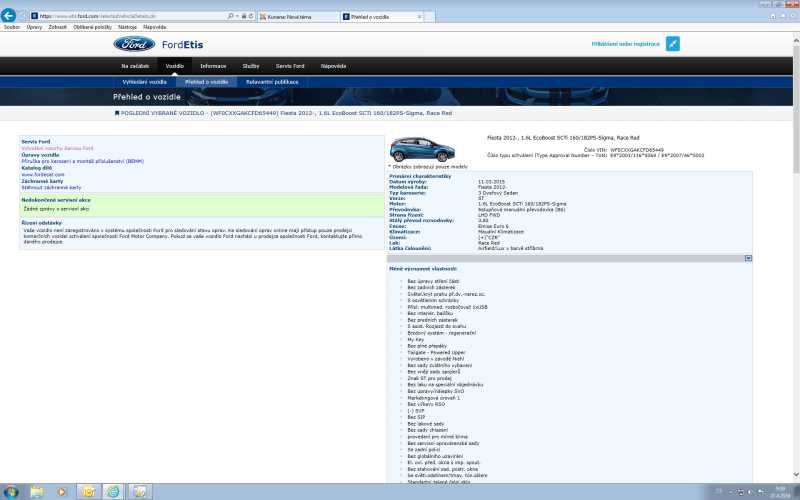Click the browser Home icon at top right
Image resolution: width=800 pixels, height=500 pixels.
pos(773,16)
